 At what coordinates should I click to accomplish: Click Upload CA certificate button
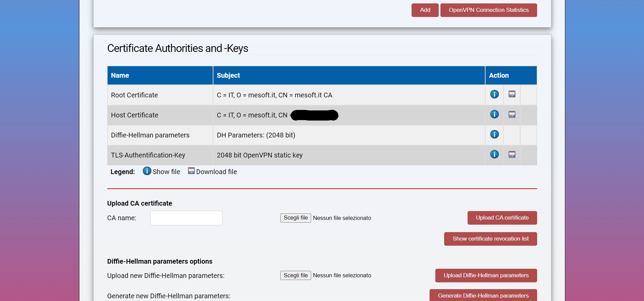point(502,218)
